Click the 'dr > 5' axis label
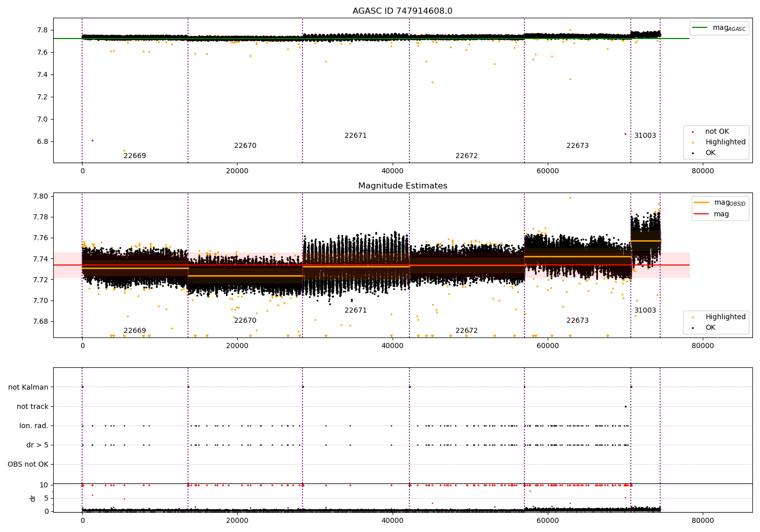The image size is (760, 532). (37, 445)
